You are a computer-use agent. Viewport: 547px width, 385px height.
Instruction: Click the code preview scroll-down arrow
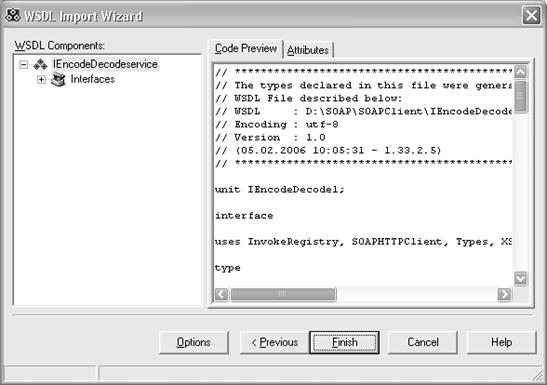[520, 279]
